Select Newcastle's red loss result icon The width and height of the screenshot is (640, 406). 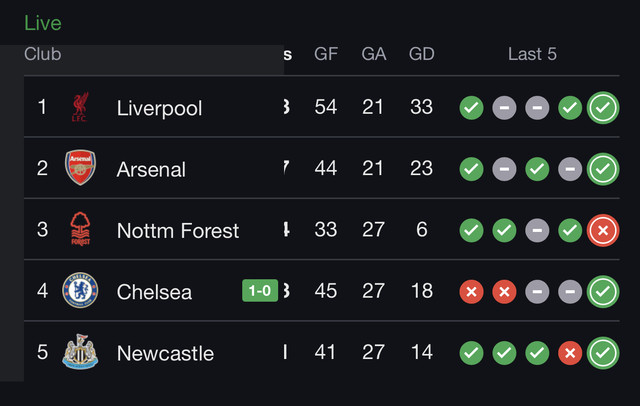[x=570, y=353]
